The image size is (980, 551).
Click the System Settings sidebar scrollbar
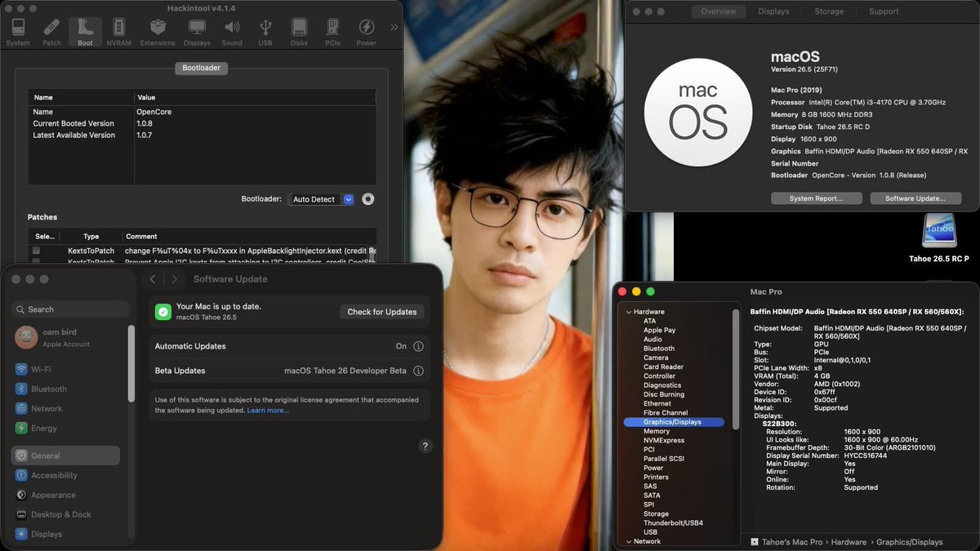click(x=131, y=363)
